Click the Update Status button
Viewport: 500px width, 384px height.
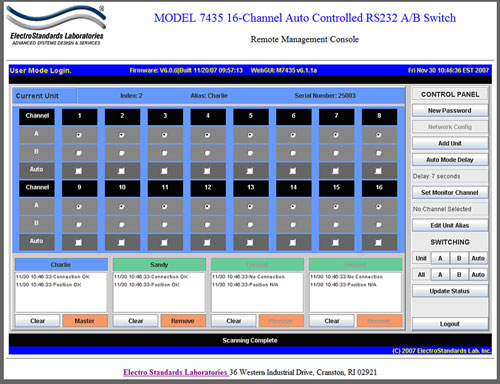pyautogui.click(x=450, y=291)
